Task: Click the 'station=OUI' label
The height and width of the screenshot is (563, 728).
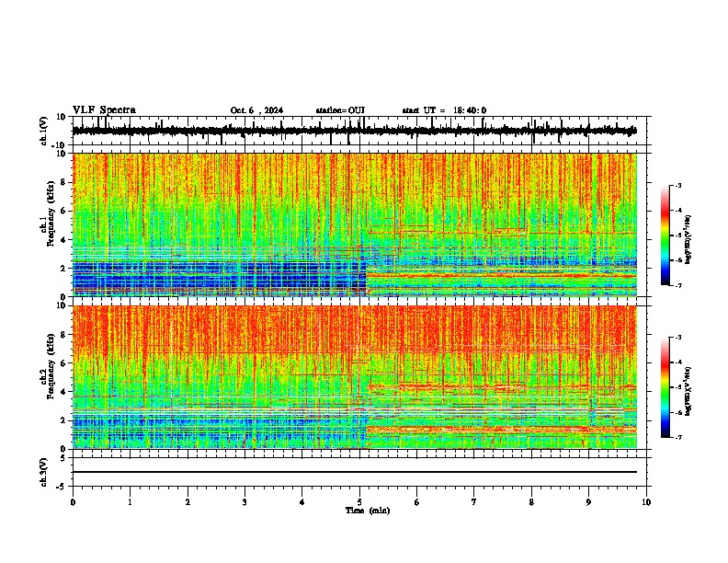Action: pos(340,110)
